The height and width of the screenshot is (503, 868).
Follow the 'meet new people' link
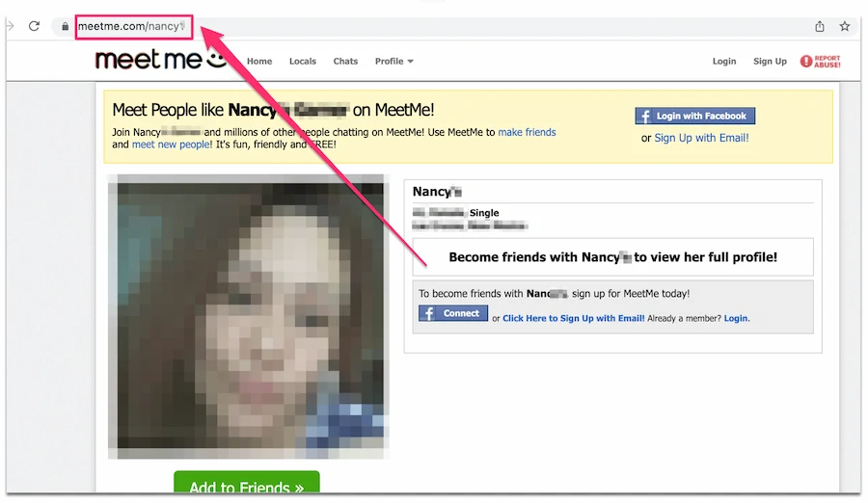click(x=172, y=145)
